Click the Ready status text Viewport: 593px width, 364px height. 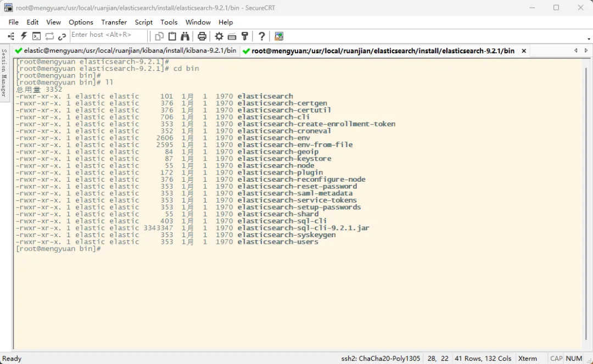coord(12,359)
